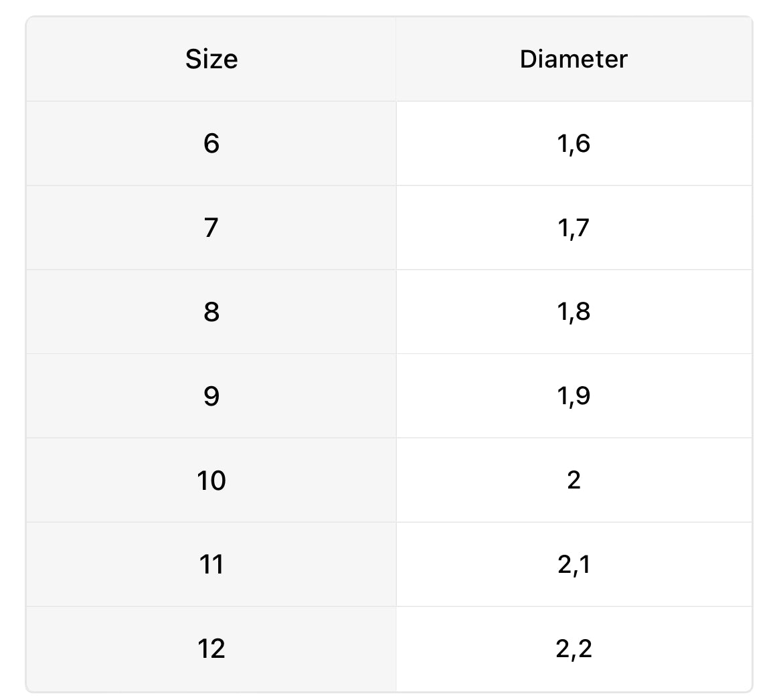The height and width of the screenshot is (700, 783).
Task: Select the size 8 cell
Action: point(211,312)
